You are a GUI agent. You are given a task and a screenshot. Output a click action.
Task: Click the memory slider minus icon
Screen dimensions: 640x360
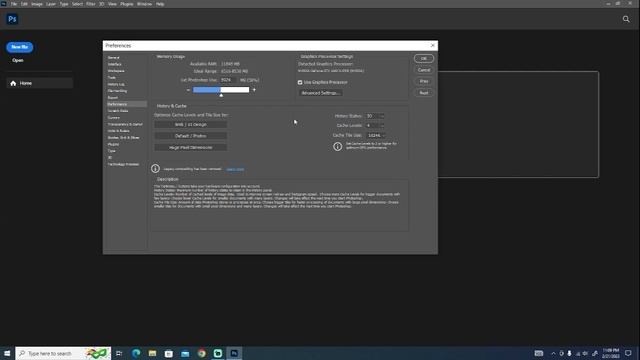(x=188, y=90)
